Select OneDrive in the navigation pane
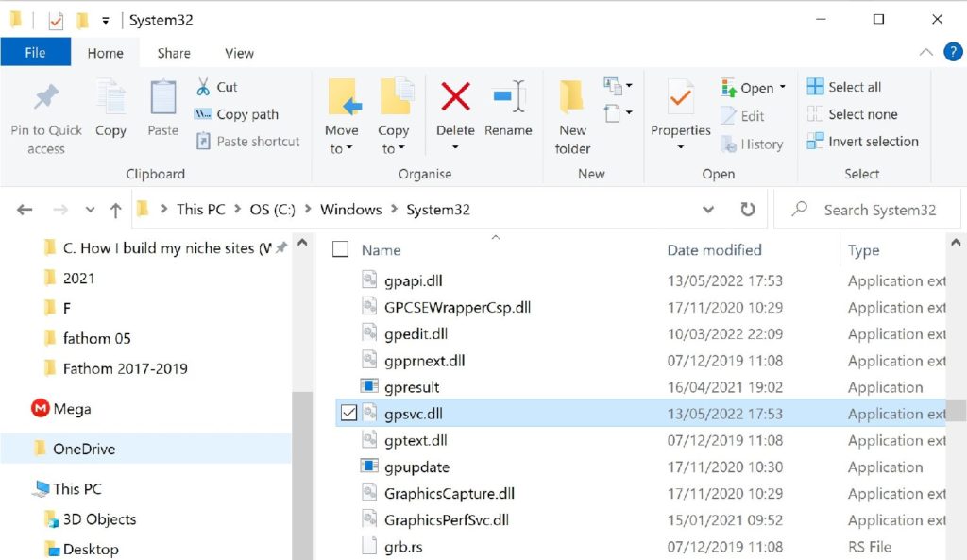Viewport: 967px width, 560px height. click(x=146, y=449)
